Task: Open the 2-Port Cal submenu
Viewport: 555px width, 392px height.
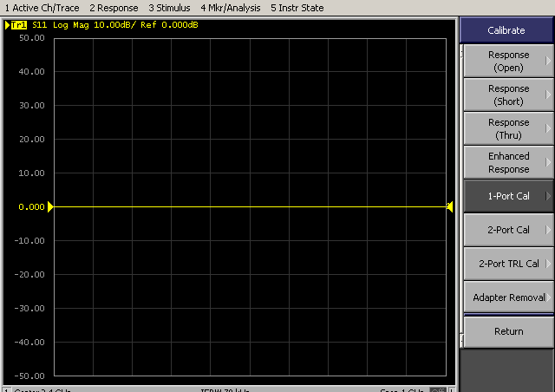Action: pos(508,230)
